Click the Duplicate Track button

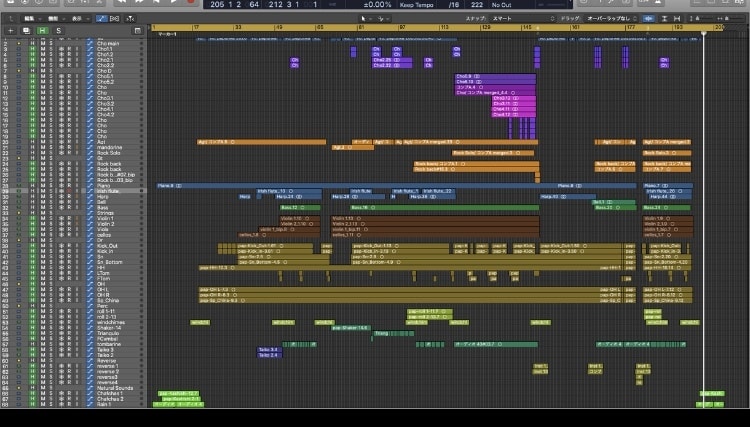pos(26,31)
